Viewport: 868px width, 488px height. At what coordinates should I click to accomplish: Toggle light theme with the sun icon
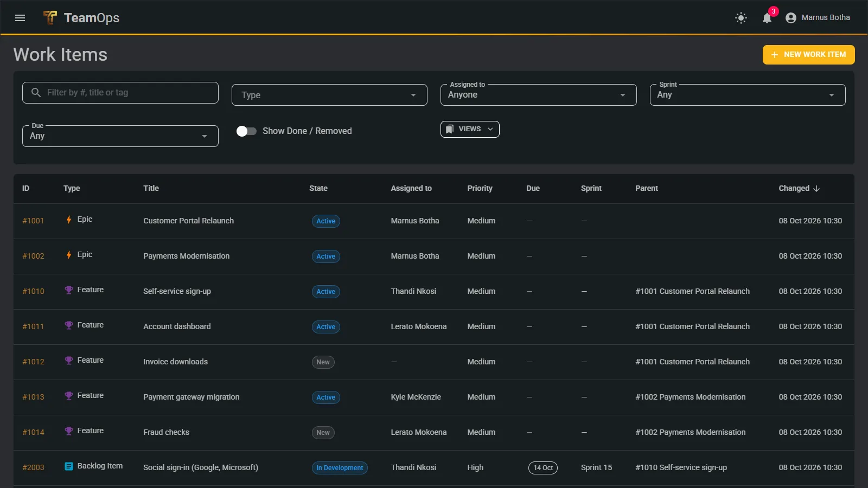click(741, 18)
